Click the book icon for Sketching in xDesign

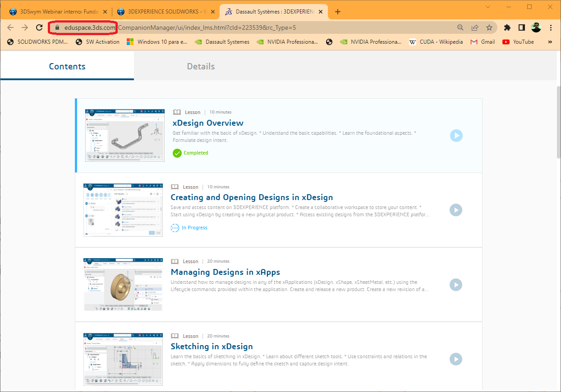tap(175, 336)
